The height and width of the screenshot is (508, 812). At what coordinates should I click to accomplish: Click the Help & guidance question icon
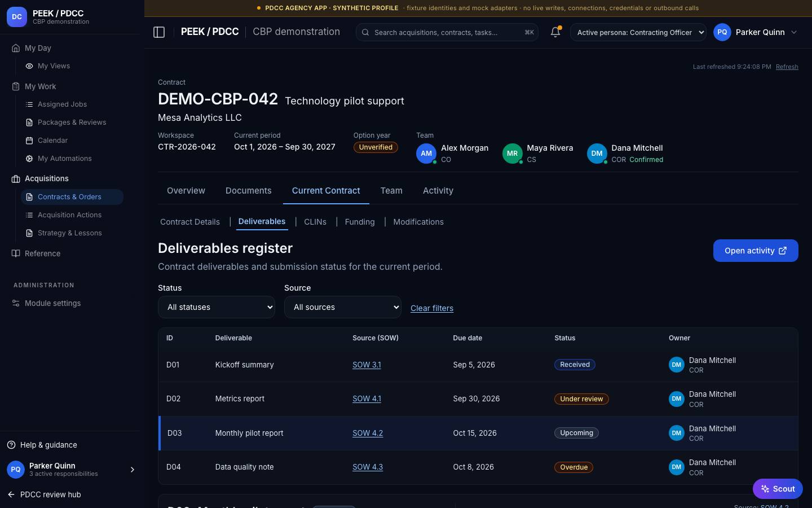[x=11, y=445]
